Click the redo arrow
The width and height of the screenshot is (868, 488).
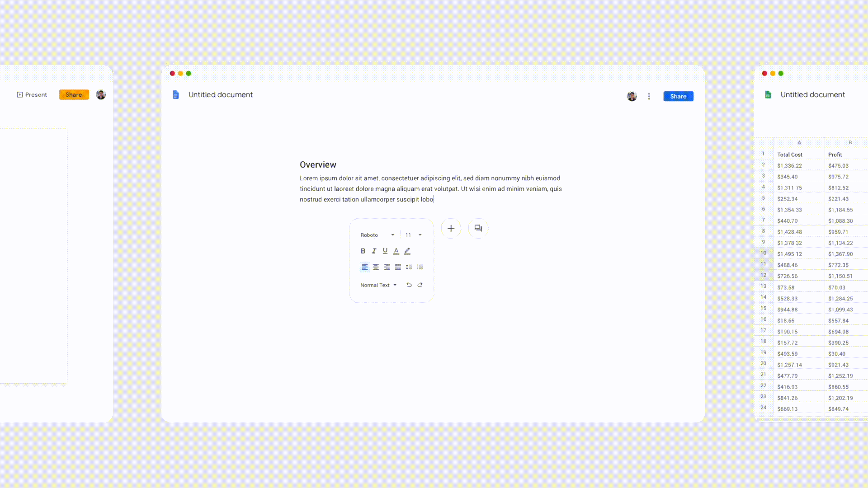(x=420, y=285)
